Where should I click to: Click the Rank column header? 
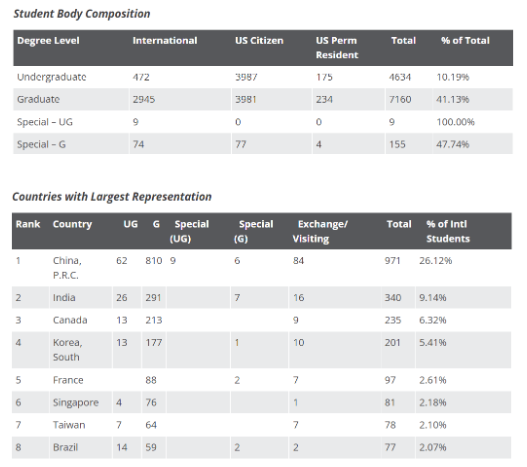[x=28, y=224]
